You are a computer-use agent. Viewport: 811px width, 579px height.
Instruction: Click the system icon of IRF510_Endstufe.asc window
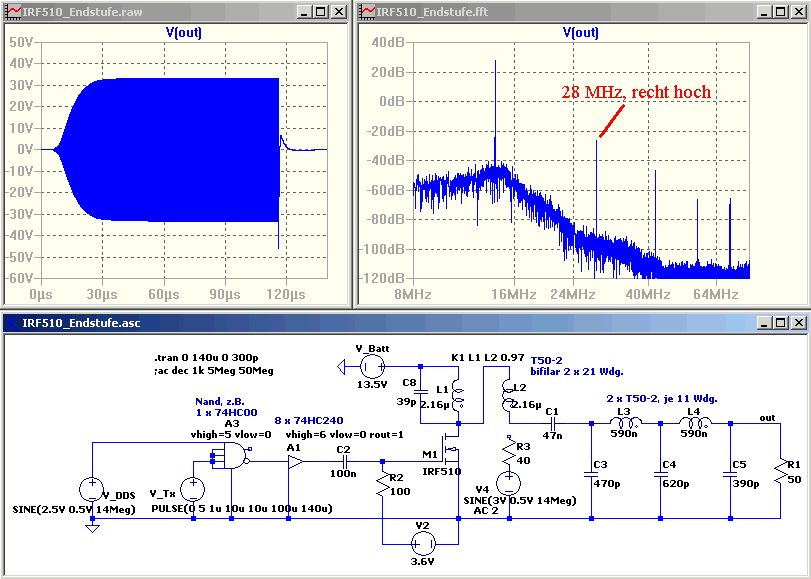12,323
